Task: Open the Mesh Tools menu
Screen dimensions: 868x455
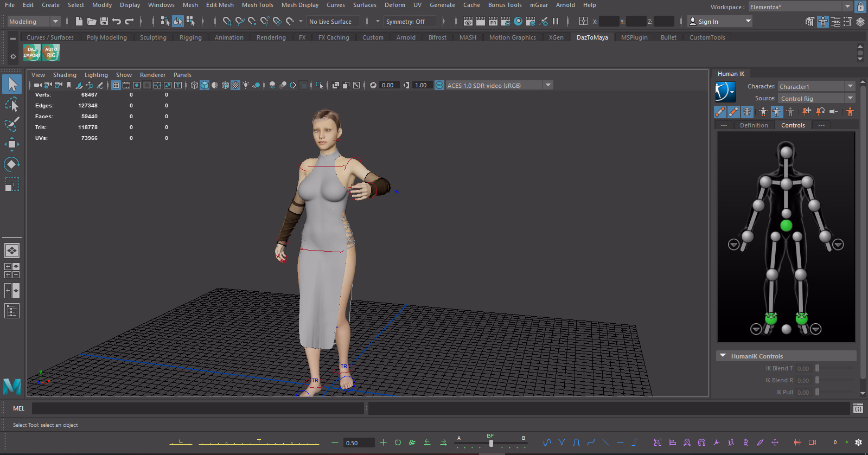Action: (x=257, y=5)
